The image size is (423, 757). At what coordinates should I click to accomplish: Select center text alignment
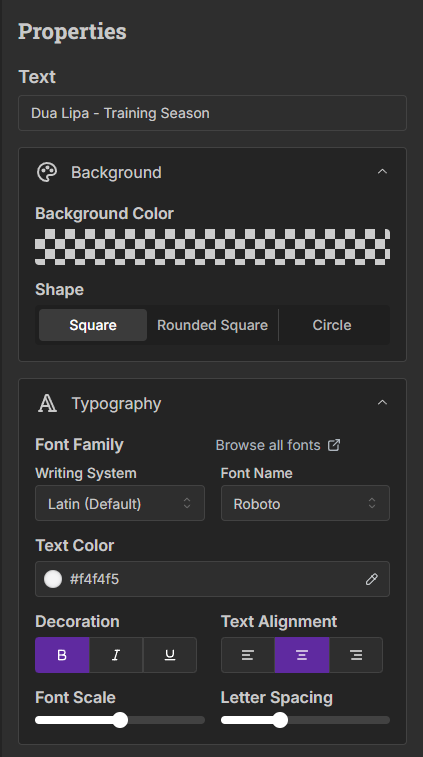coord(302,655)
